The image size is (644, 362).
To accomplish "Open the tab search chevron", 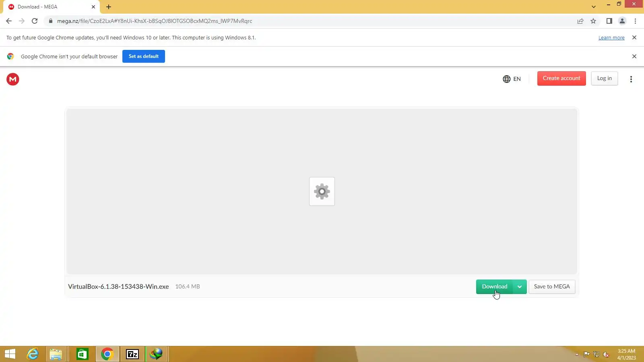I will [x=594, y=7].
